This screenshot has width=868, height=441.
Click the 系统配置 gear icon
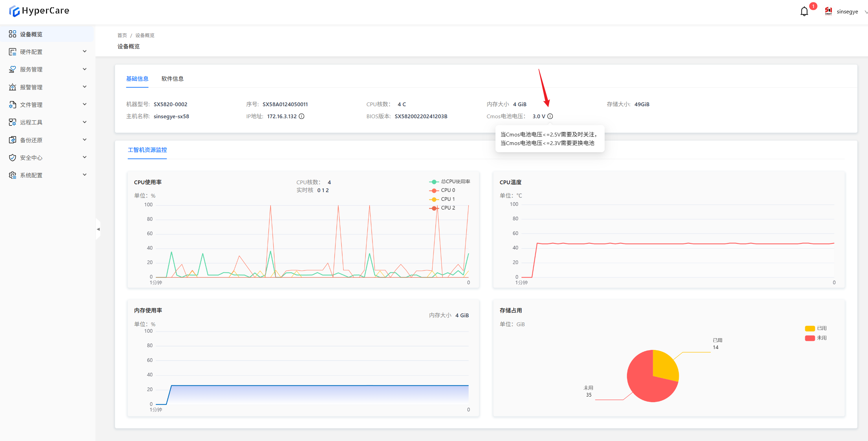click(12, 175)
